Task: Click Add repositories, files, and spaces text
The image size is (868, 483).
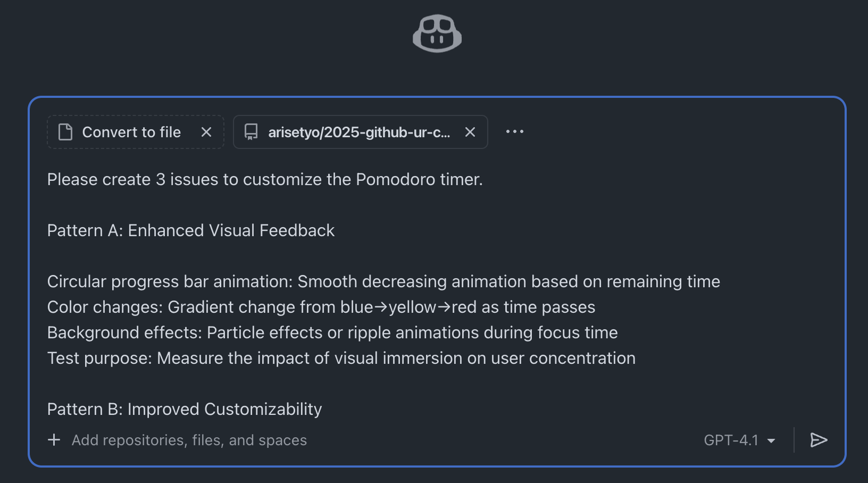Action: 189,440
